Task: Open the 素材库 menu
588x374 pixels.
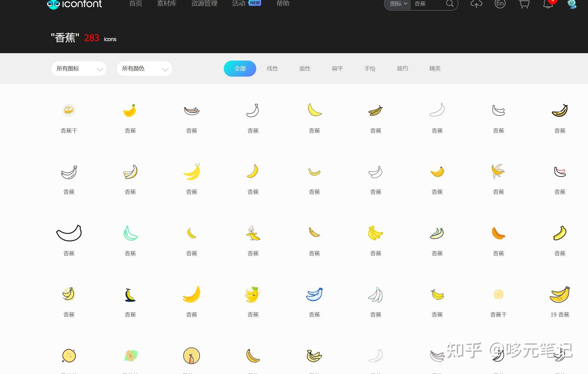Action: tap(167, 3)
